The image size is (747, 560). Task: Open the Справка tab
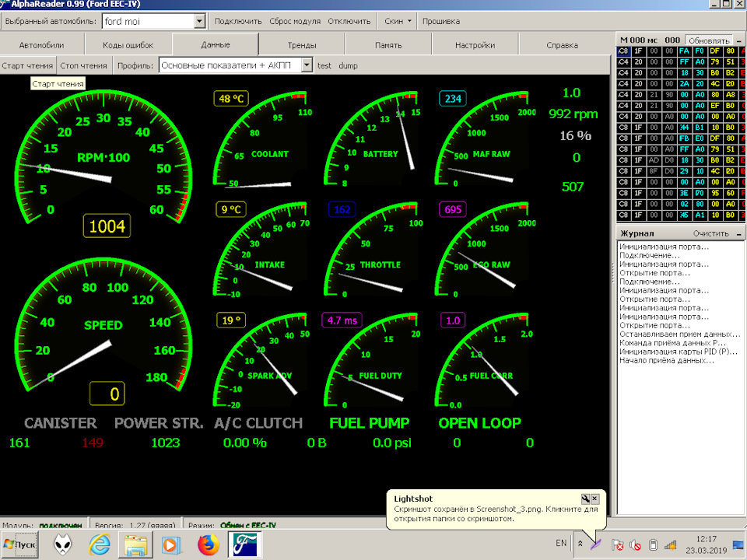(562, 45)
